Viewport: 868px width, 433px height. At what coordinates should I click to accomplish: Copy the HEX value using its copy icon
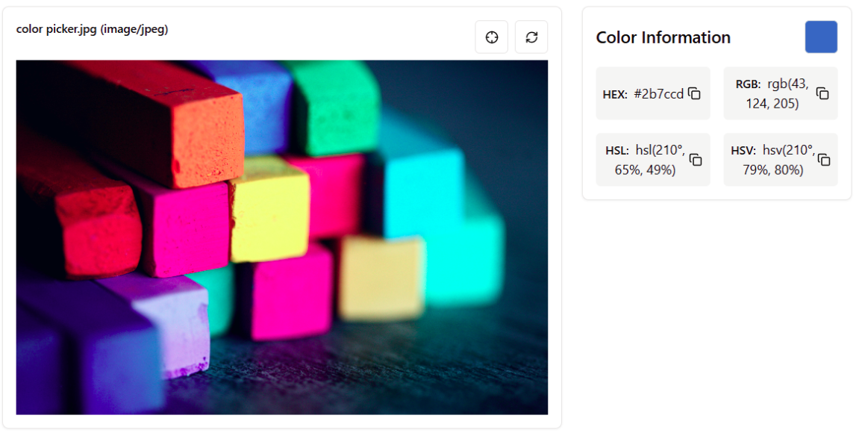(694, 95)
